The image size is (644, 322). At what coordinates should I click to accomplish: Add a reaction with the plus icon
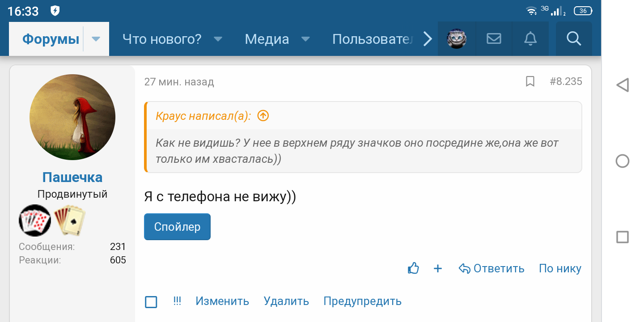[x=438, y=268]
